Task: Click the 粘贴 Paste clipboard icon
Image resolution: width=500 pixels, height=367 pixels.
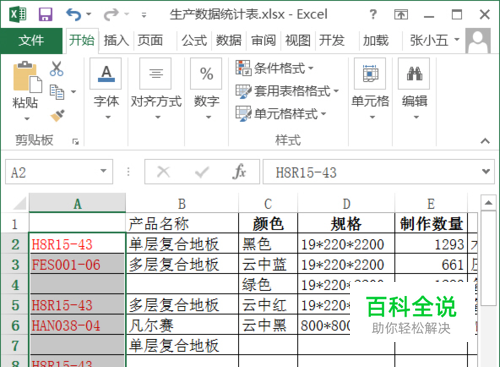Action: 27,78
